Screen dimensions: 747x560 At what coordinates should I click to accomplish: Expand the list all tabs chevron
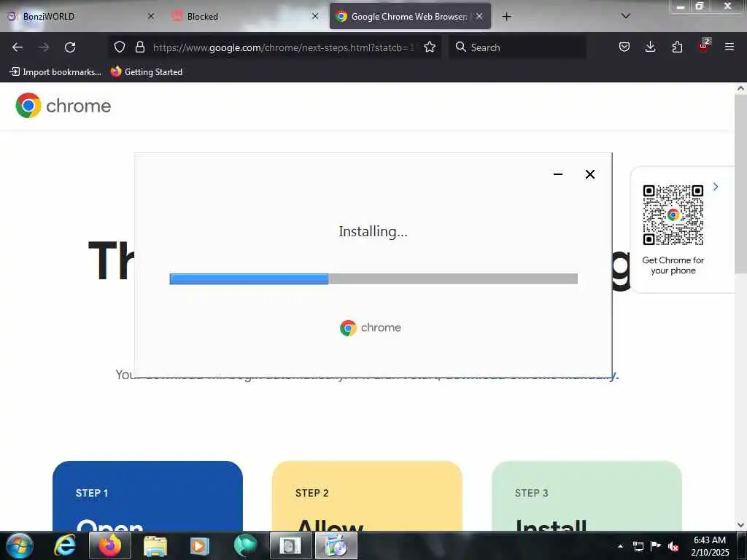626,16
